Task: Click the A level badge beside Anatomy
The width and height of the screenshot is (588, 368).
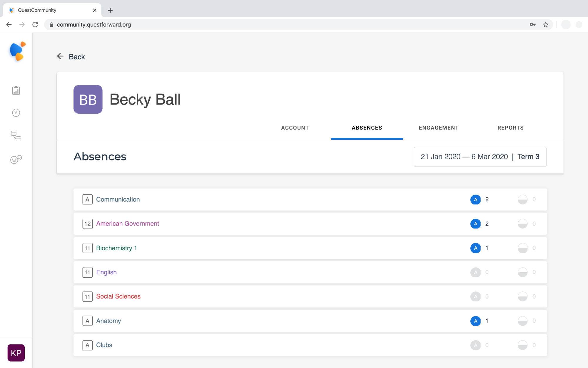Action: (x=88, y=321)
